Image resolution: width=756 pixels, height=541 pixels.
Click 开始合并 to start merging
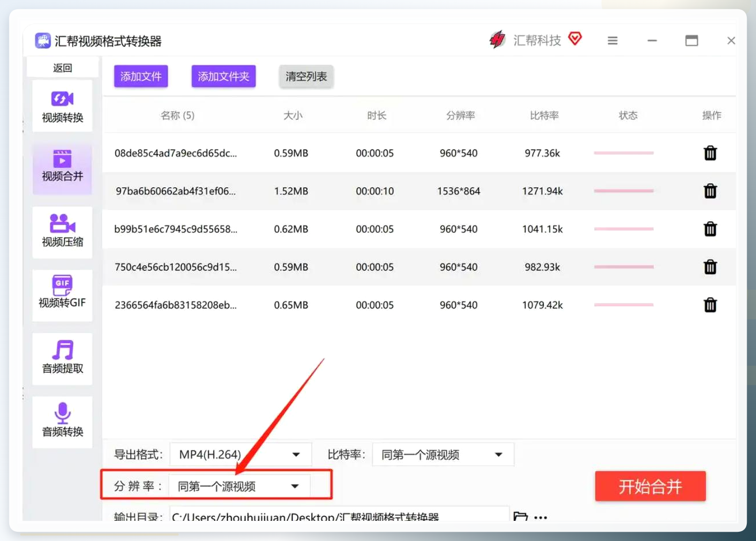click(651, 486)
